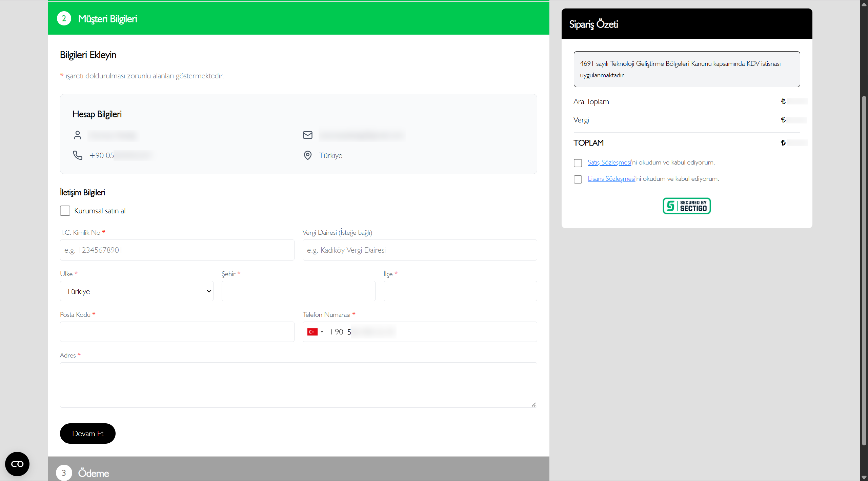
Task: Focus the Şehir input field
Action: point(298,291)
